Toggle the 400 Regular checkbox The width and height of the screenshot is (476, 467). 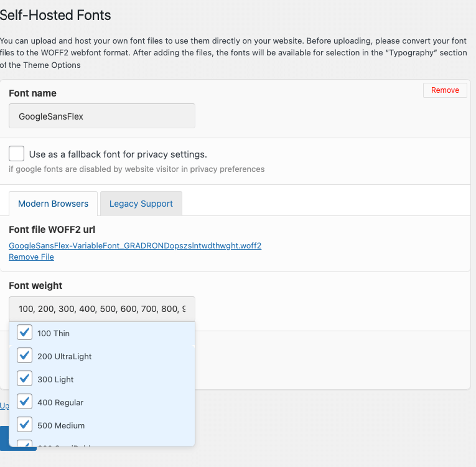pos(25,402)
